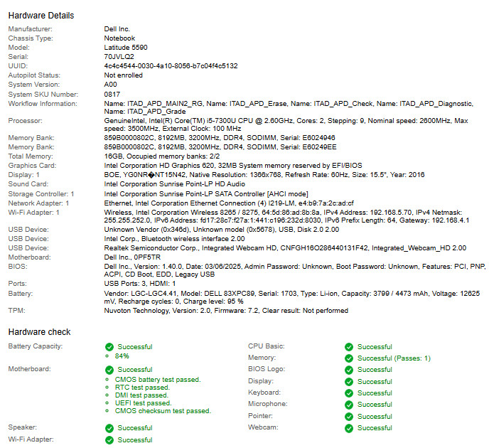
Task: Click the System Version value A00
Action: point(110,85)
